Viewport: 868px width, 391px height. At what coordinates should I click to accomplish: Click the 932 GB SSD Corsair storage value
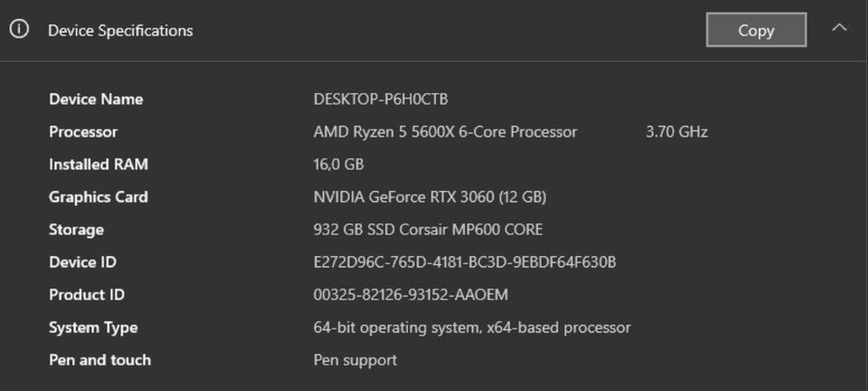tap(428, 230)
